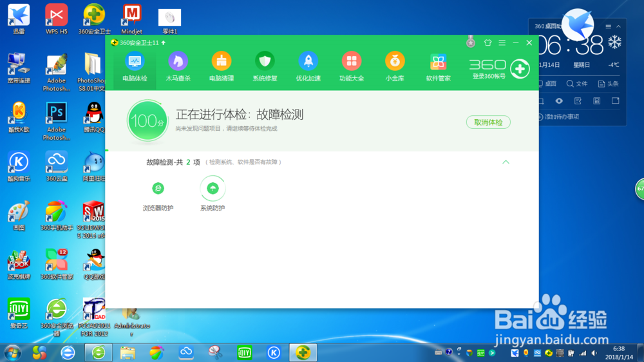Open the 360 skin (shirt) icon
The height and width of the screenshot is (362, 644).
pos(488,43)
